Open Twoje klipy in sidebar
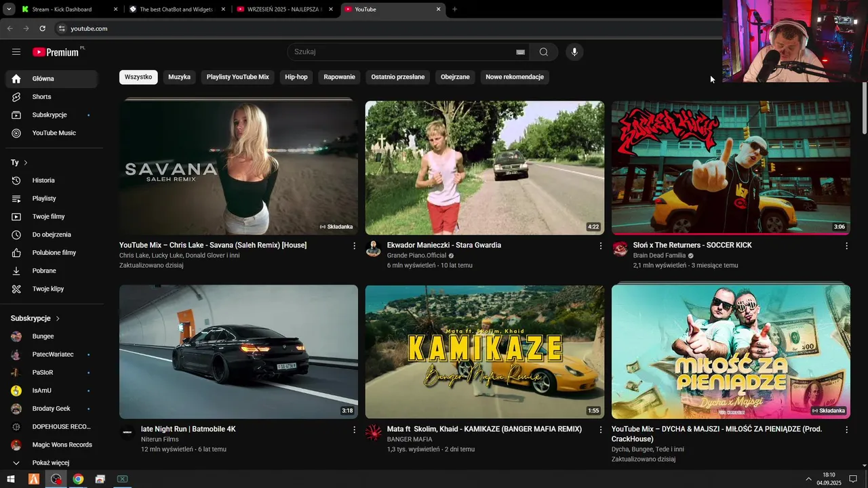The image size is (868, 488). click(x=52, y=289)
